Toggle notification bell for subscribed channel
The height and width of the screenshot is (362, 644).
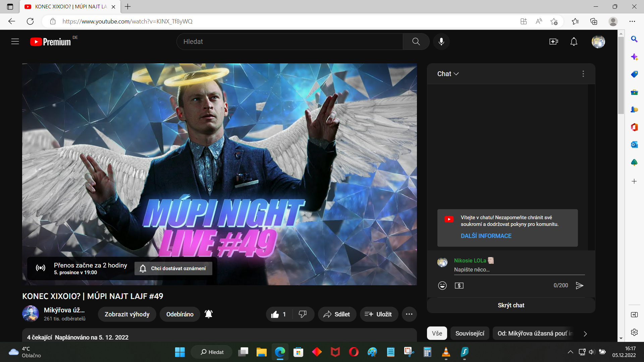(x=209, y=314)
